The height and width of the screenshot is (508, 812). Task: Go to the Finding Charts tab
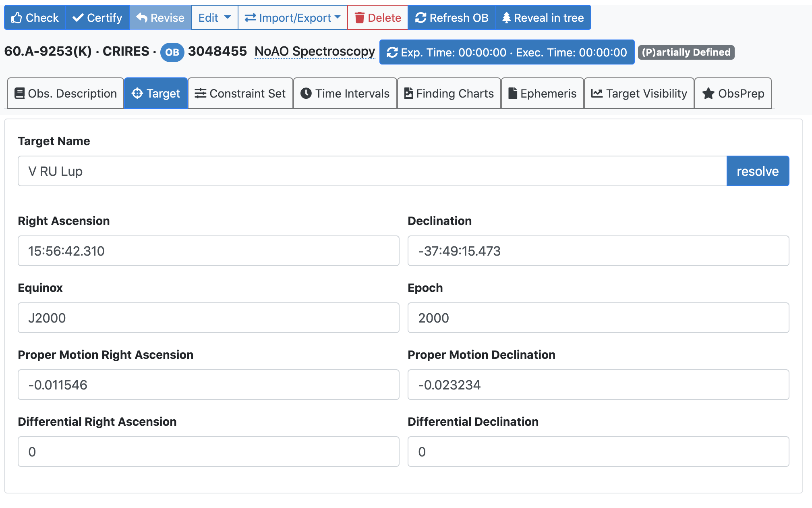click(x=449, y=94)
